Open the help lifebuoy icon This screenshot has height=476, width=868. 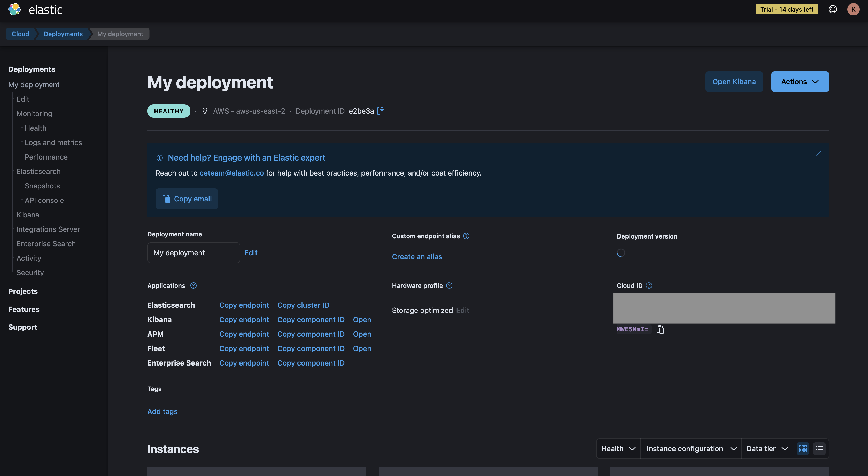[833, 10]
